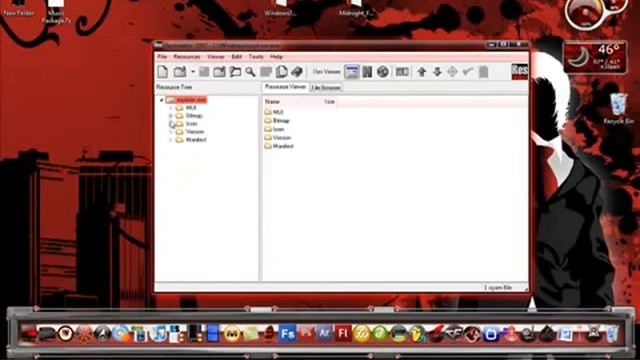Click the Size column header
This screenshot has width=640, height=360.
click(x=330, y=102)
